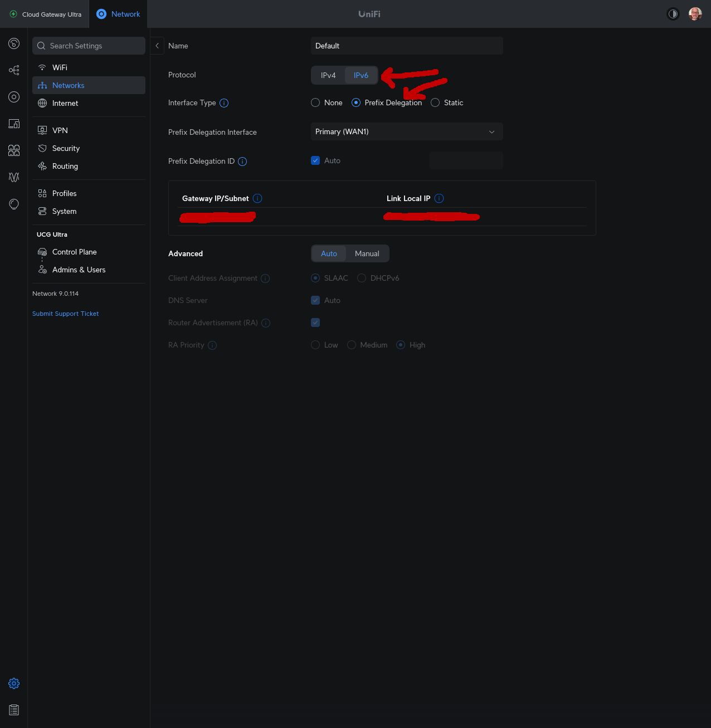The width and height of the screenshot is (711, 728).
Task: Open the Ports grid icon in left rail
Action: (14, 150)
